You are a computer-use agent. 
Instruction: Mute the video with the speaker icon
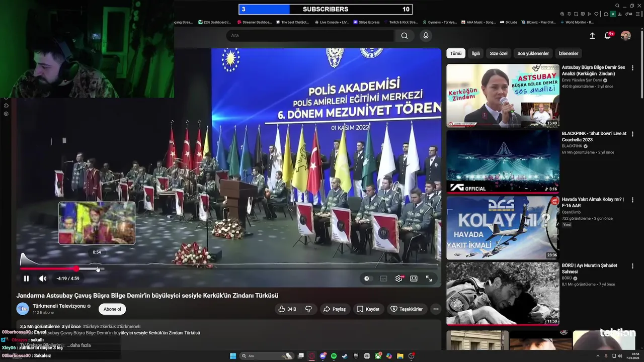[x=43, y=279]
